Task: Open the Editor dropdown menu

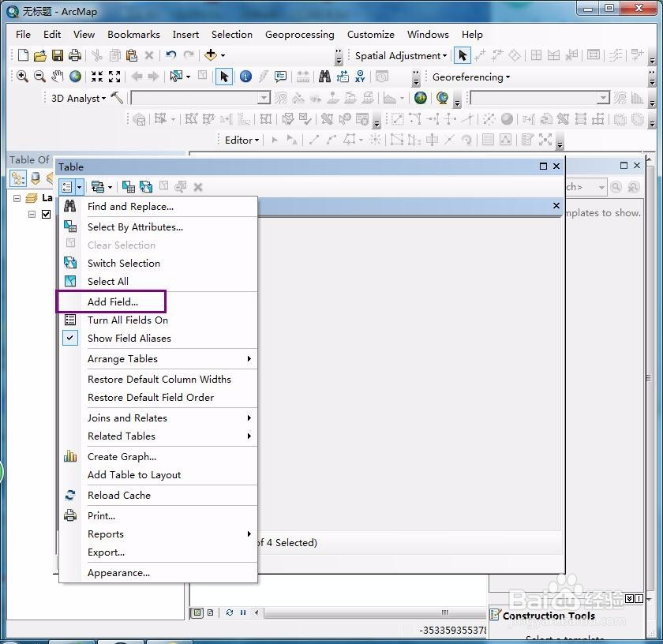Action: (242, 140)
